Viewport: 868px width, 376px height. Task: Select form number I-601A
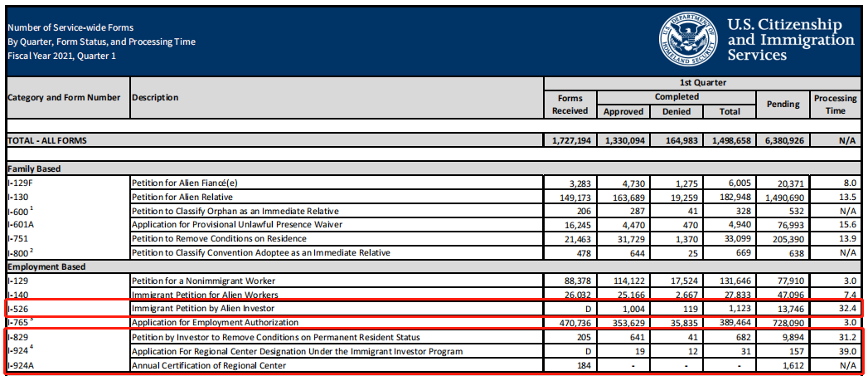21,225
